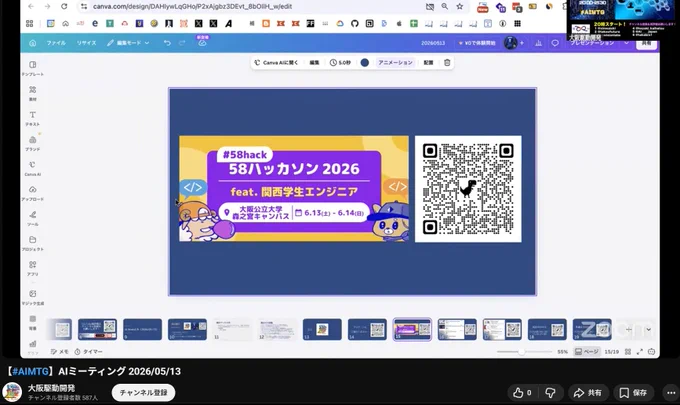Open the テンプレート templates panel
The height and width of the screenshot is (405, 680).
pos(33,68)
